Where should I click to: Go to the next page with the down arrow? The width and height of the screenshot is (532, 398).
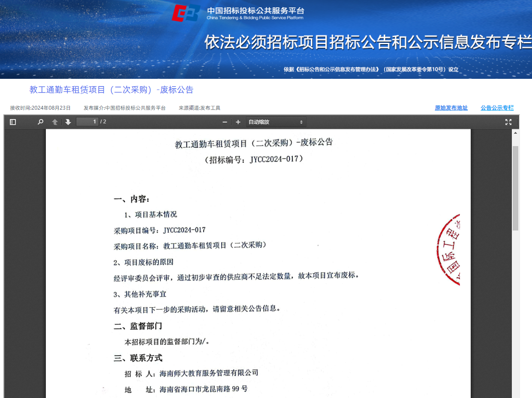click(x=68, y=122)
